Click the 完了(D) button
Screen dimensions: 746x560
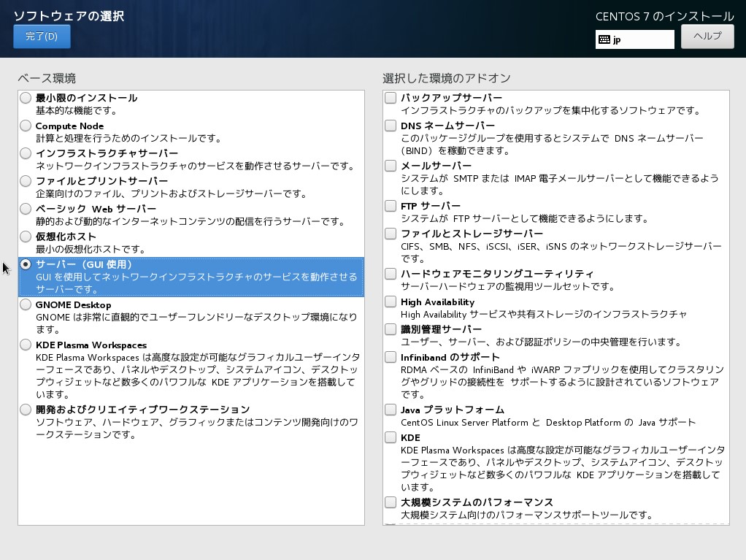click(x=42, y=35)
